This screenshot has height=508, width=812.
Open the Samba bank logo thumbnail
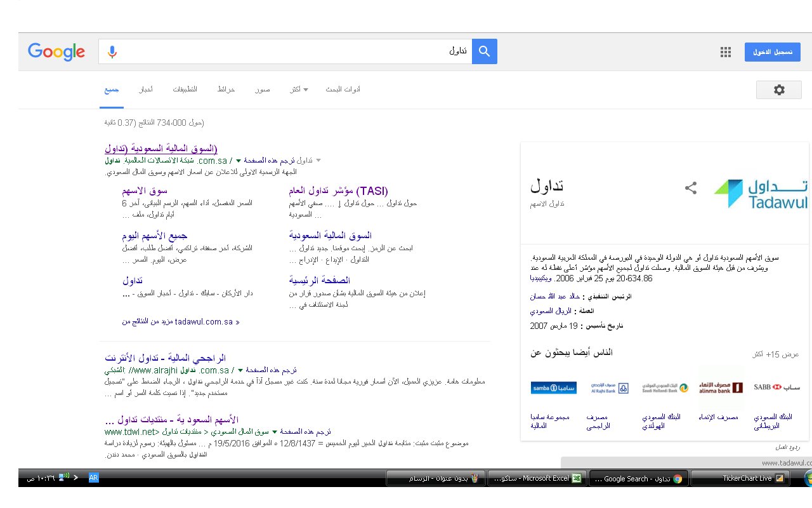click(554, 387)
